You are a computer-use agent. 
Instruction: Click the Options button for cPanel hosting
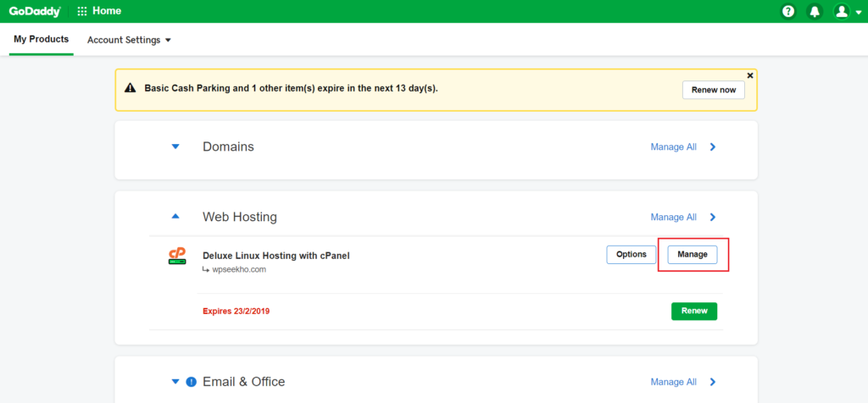click(632, 254)
